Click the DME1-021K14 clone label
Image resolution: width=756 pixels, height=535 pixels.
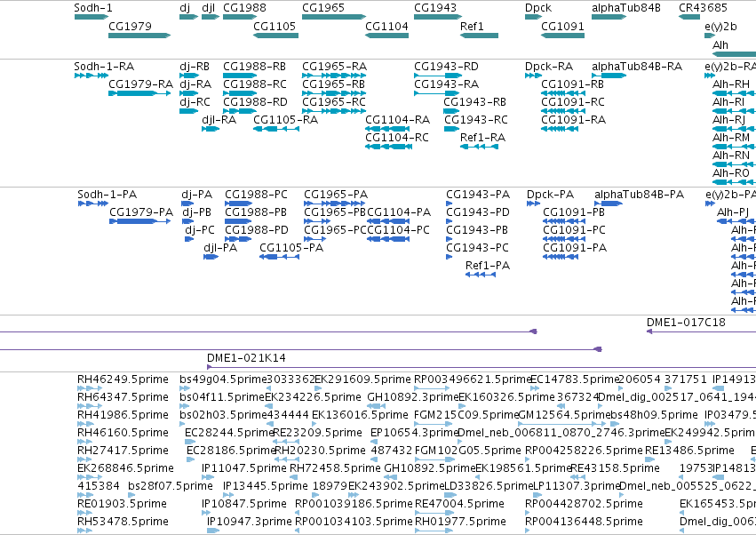pyautogui.click(x=246, y=358)
